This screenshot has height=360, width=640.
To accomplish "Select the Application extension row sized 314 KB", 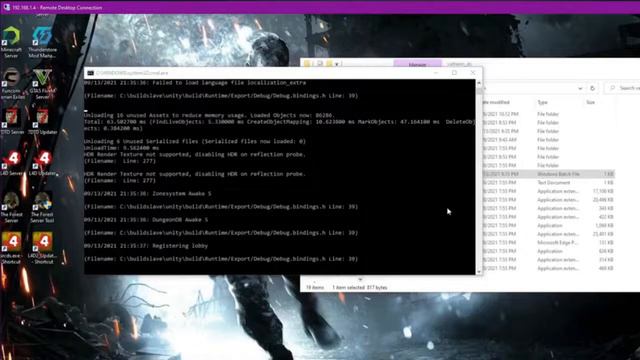I will click(x=549, y=260).
